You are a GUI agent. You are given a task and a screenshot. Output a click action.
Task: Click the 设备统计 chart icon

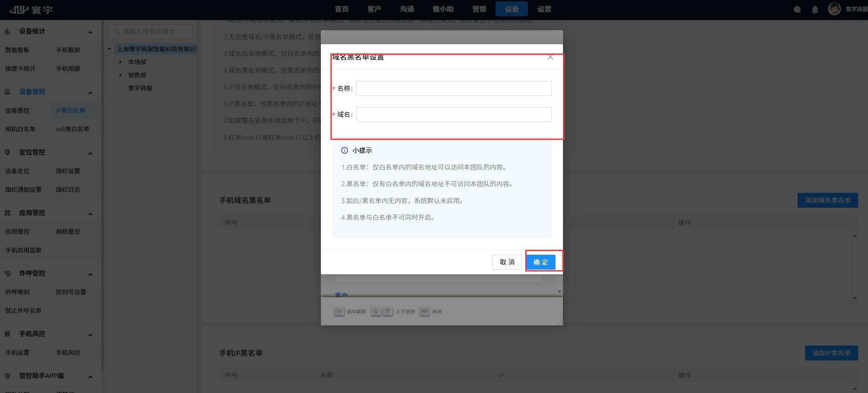7,31
